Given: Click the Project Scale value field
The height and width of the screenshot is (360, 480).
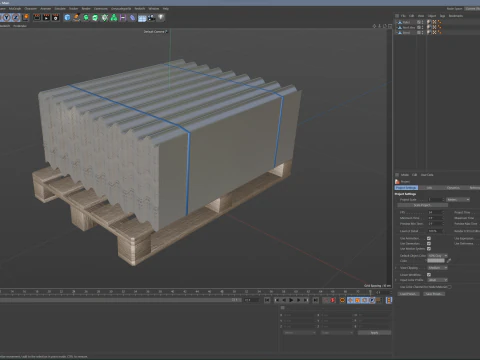Looking at the screenshot, I should point(435,199).
